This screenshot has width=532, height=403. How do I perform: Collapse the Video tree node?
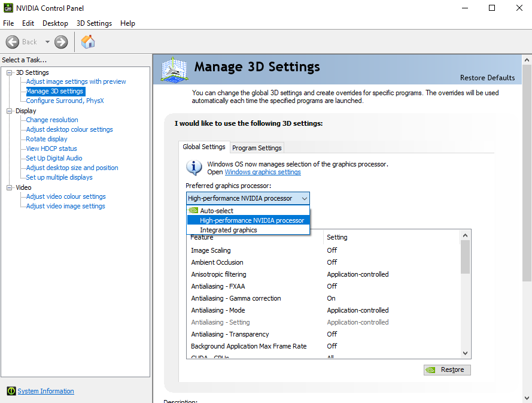click(10, 187)
